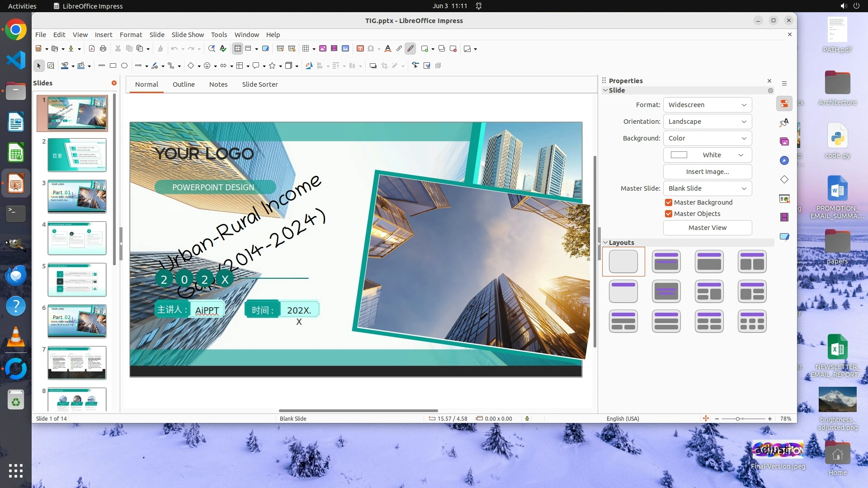Switch to the Slide Sorter tab
868x488 pixels.
pyautogui.click(x=259, y=84)
